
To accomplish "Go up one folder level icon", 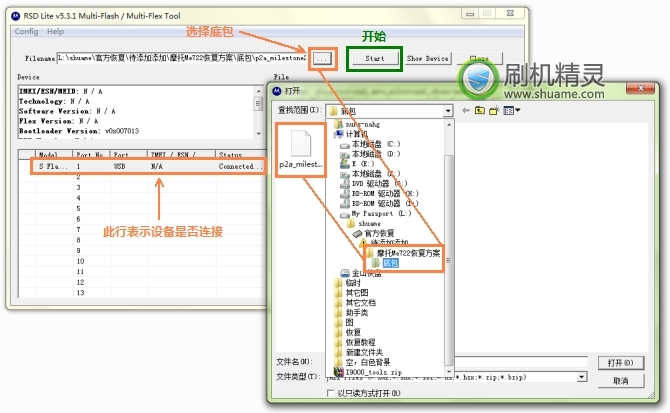I will [480, 111].
